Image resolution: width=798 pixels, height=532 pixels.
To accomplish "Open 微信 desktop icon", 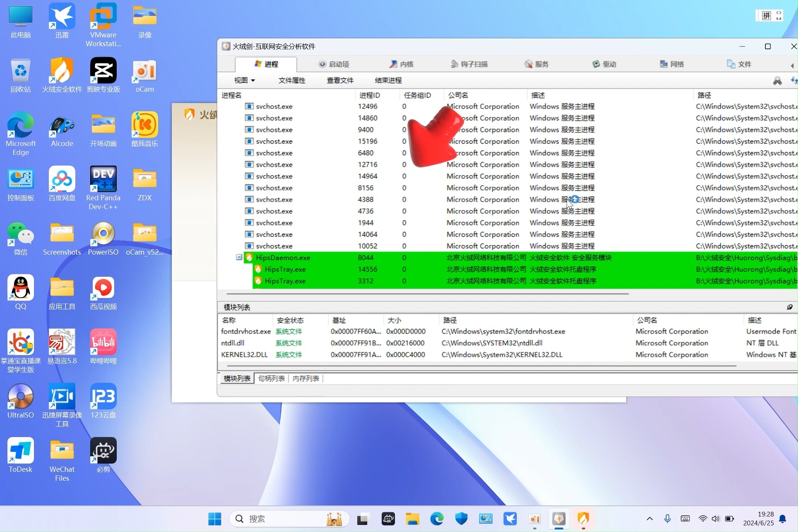I will 21,238.
